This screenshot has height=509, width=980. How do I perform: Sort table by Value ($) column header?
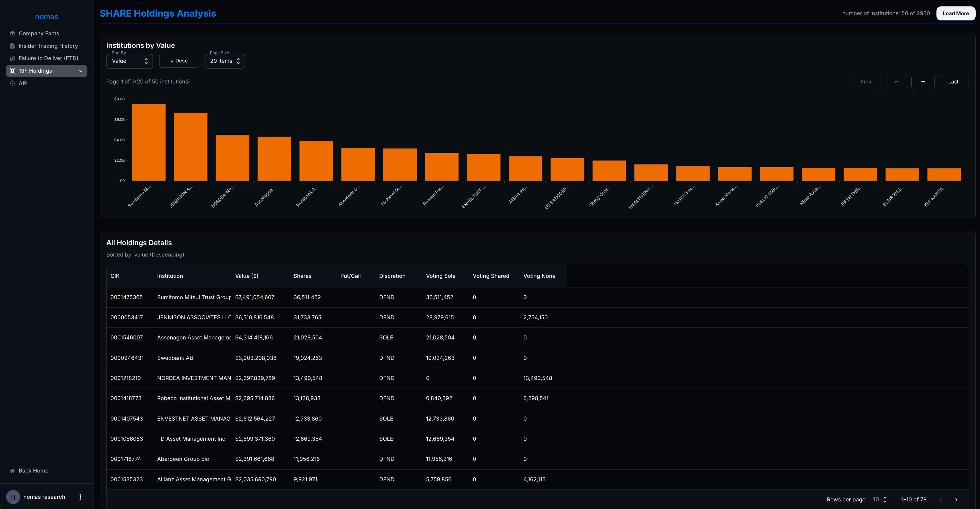(x=247, y=276)
